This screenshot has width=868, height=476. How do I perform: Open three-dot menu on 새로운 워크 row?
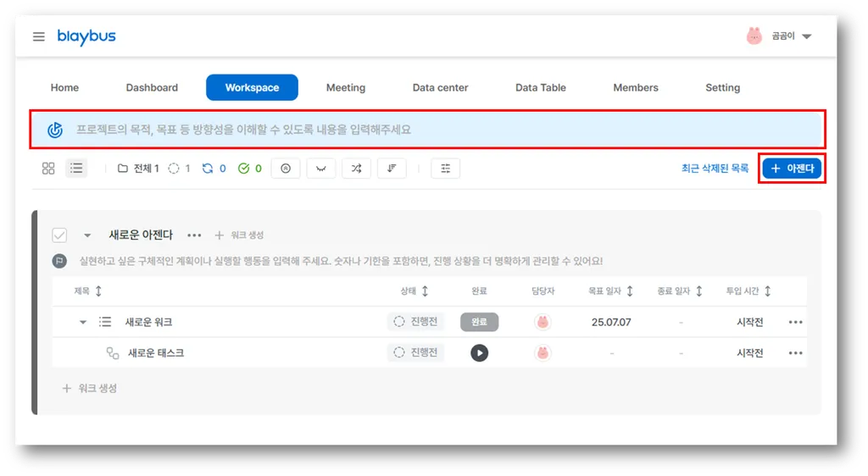pyautogui.click(x=794, y=322)
